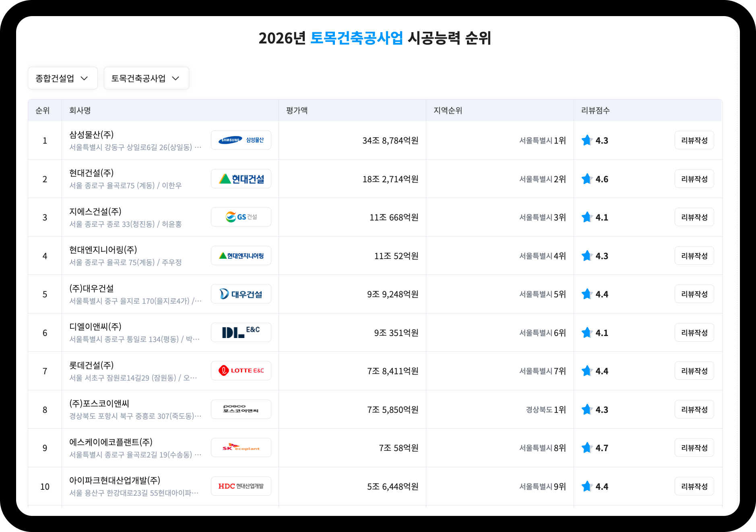The height and width of the screenshot is (532, 756).
Task: Click the LOTTE E&C logo thumbnail
Action: (241, 371)
